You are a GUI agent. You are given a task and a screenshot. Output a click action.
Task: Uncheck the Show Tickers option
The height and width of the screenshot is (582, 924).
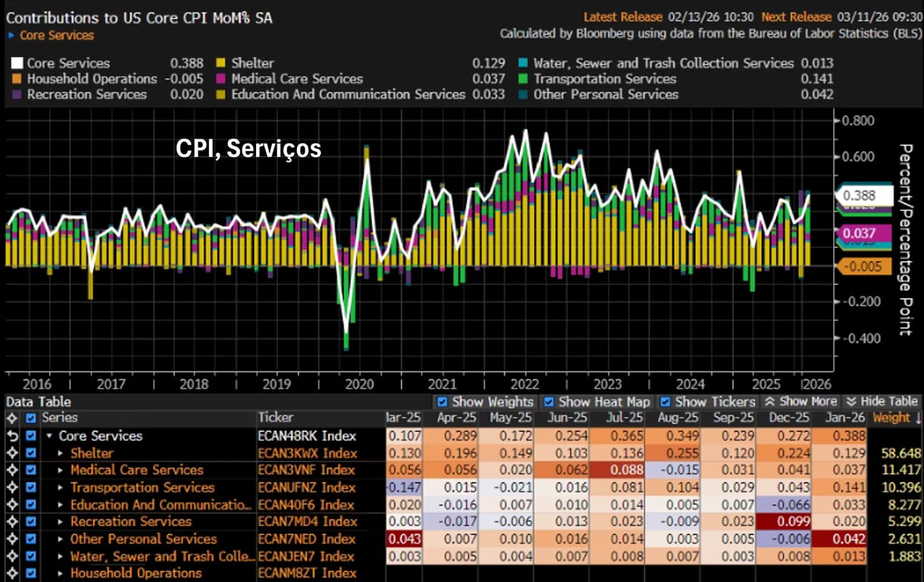click(x=665, y=402)
